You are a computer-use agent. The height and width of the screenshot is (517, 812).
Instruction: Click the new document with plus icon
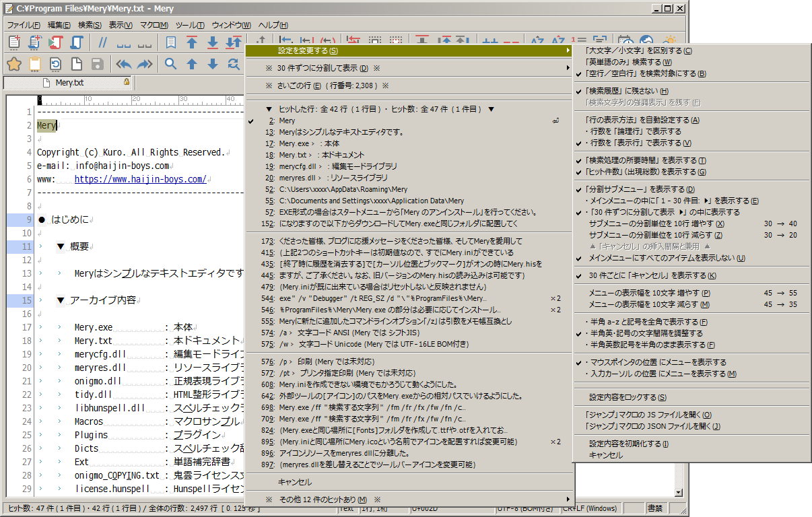(13, 42)
